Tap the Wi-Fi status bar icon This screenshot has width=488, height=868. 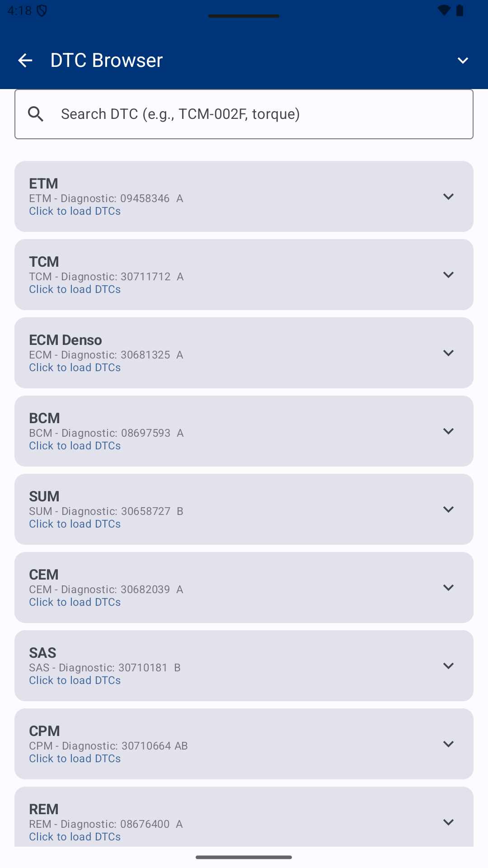[444, 10]
